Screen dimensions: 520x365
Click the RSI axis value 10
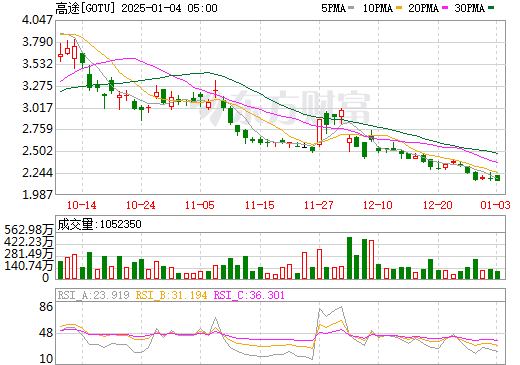click(46, 359)
